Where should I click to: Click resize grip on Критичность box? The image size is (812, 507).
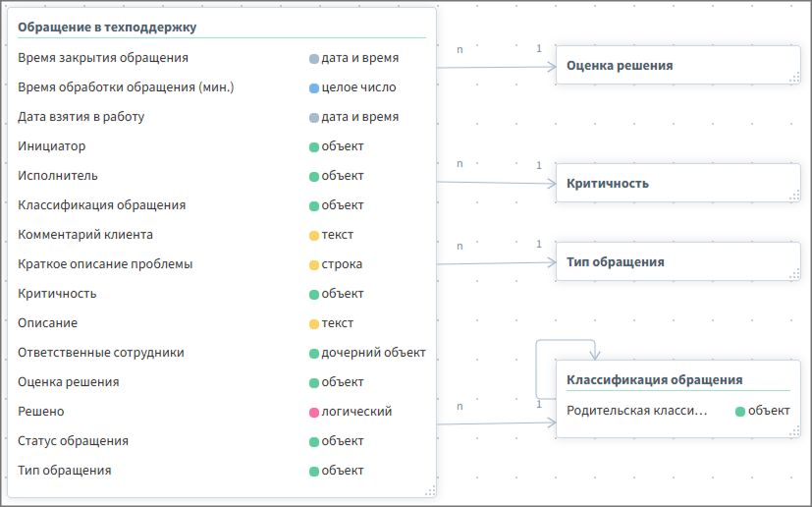pos(794,196)
